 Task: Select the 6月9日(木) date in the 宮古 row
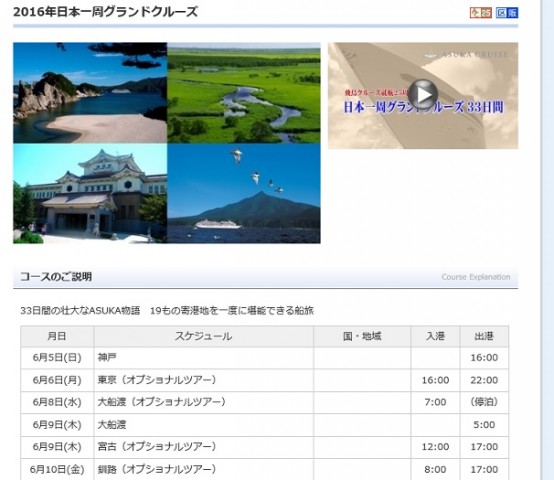(57, 447)
